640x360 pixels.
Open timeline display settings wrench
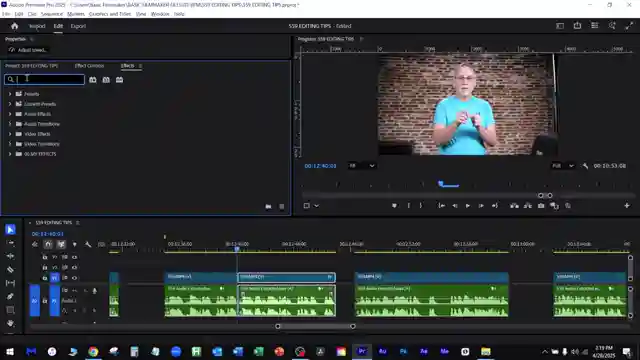[x=88, y=244]
